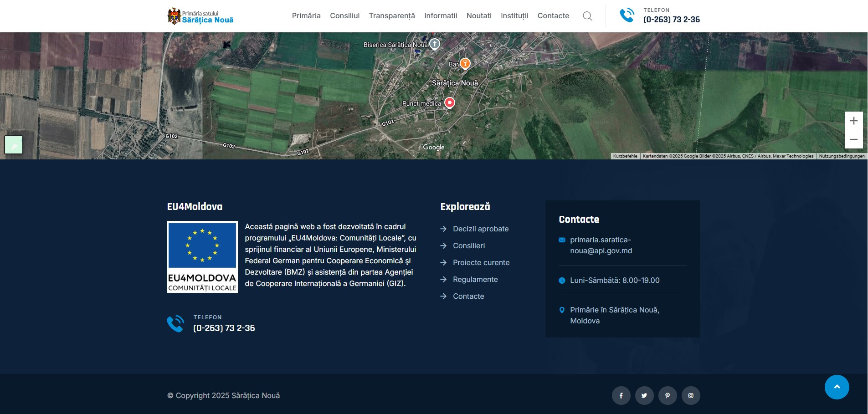The image size is (868, 414).
Task: Open the Pinterest social icon
Action: pos(668,395)
